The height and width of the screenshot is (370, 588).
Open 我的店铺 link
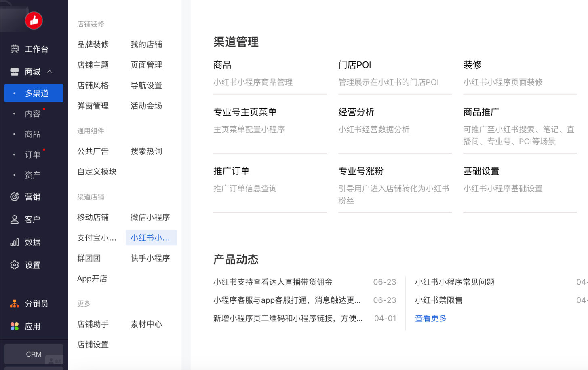pos(146,44)
